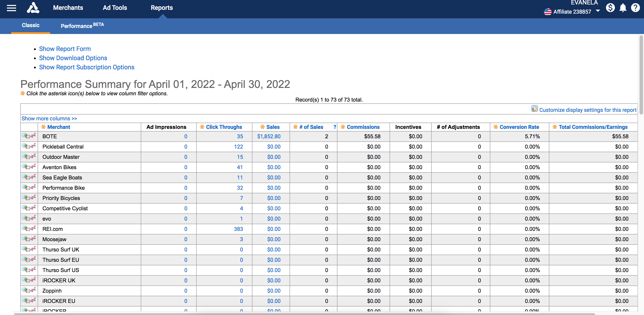Sort by the Conversion Rate column header
The height and width of the screenshot is (315, 644).
coord(520,127)
